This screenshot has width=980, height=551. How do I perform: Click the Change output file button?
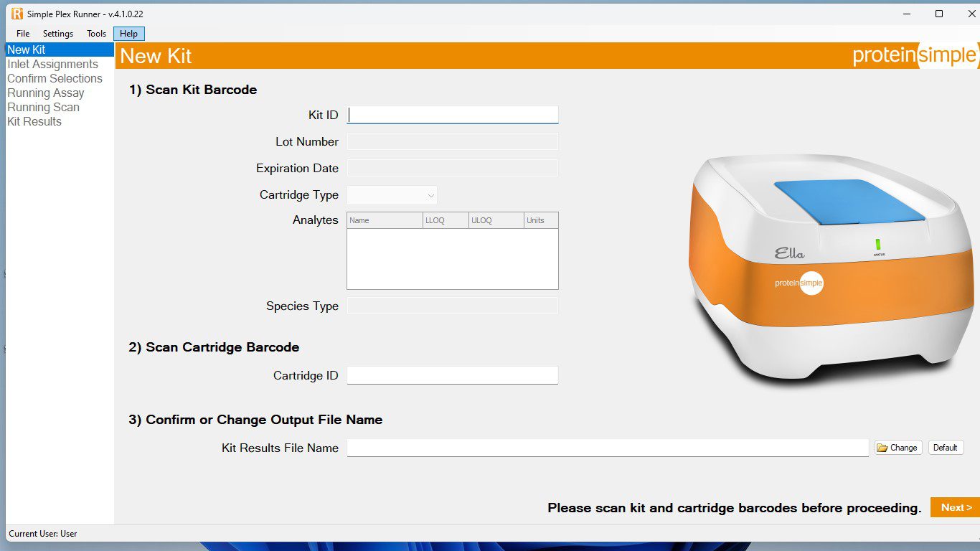897,447
